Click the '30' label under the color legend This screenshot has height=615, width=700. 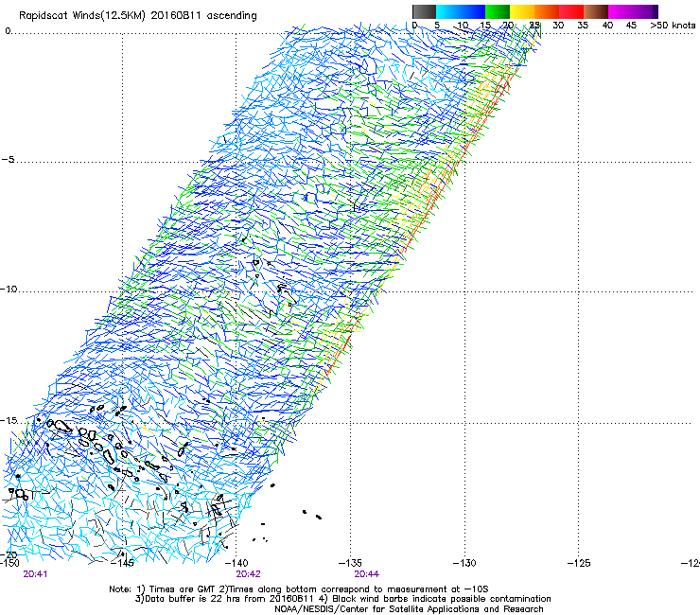click(558, 25)
